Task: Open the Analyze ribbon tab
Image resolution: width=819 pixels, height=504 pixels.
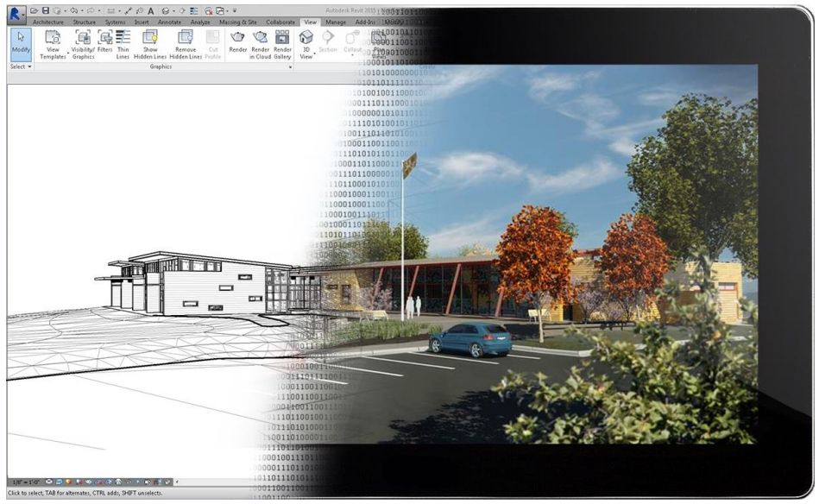Action: click(200, 22)
